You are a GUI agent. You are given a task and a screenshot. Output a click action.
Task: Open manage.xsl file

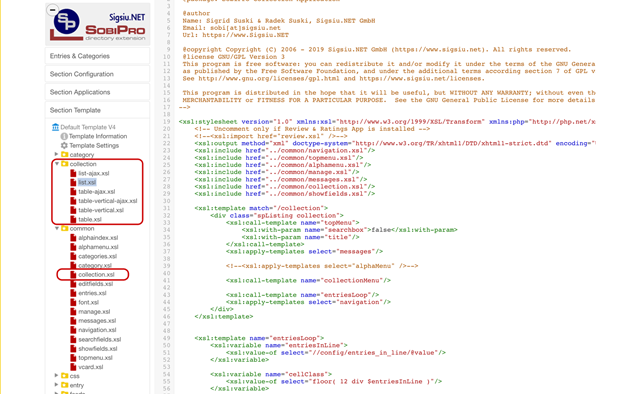coord(94,312)
